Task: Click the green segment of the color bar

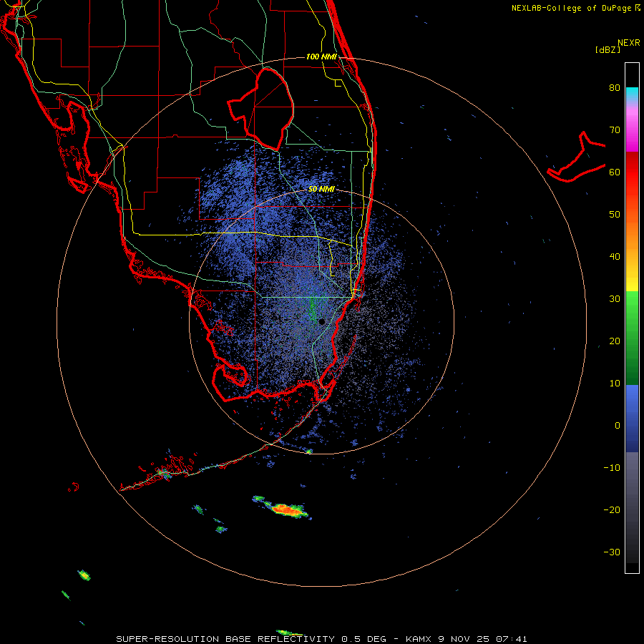Action: click(x=632, y=338)
